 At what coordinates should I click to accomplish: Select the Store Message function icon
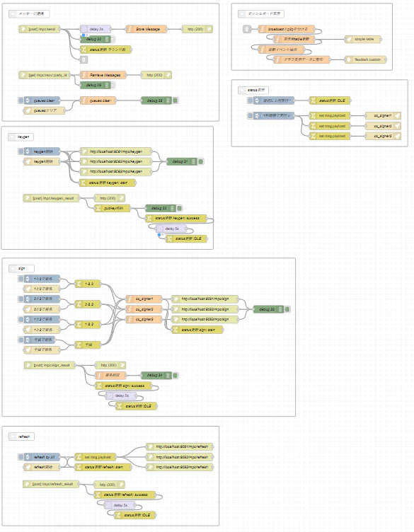[x=130, y=29]
